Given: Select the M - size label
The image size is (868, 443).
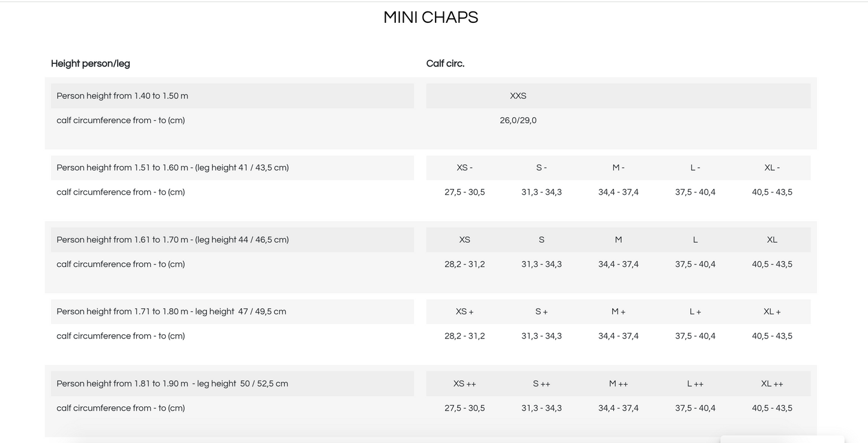Looking at the screenshot, I should point(618,168).
